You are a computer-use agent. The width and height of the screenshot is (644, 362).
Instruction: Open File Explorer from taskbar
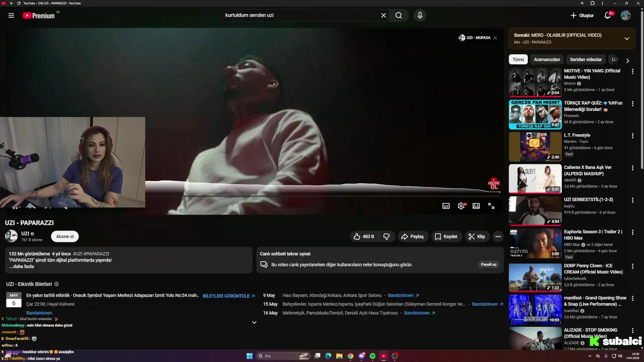click(x=339, y=356)
